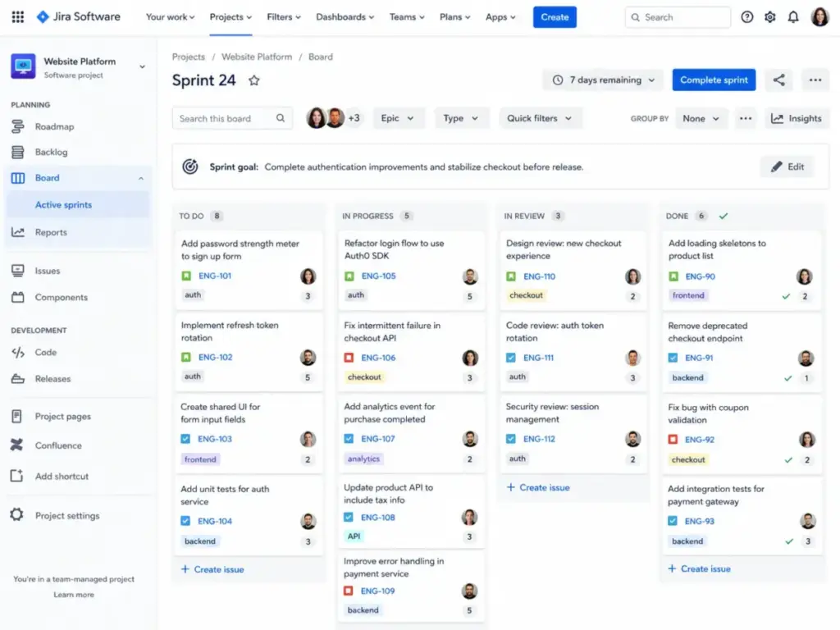Click the Website Platform project icon
This screenshot has height=630, width=840.
point(23,66)
